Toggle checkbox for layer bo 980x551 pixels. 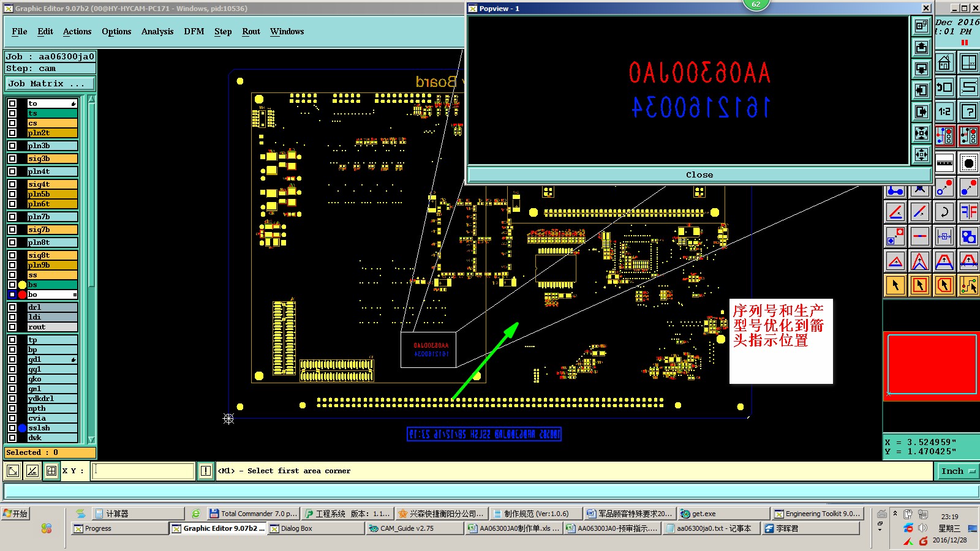click(12, 294)
